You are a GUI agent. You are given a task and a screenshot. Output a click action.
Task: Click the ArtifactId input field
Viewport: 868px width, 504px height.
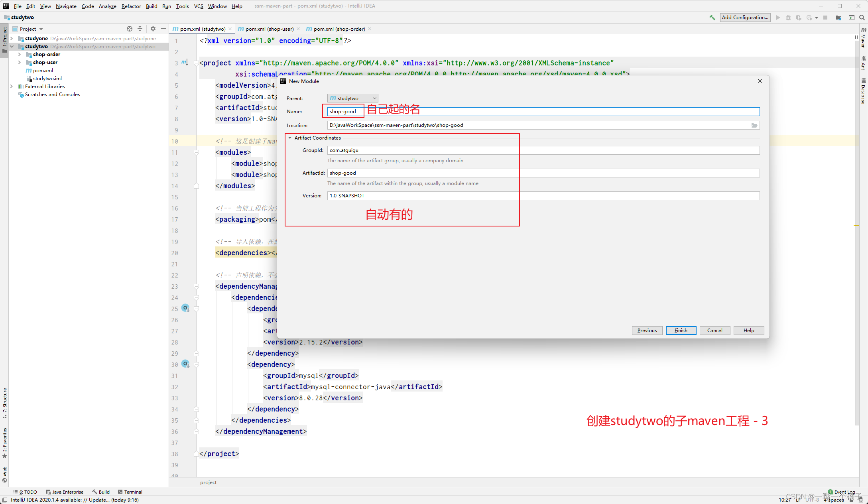543,173
